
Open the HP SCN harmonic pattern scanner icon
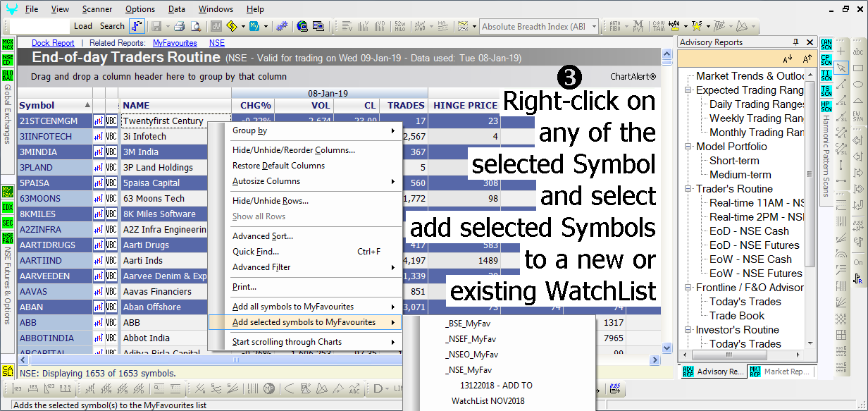coord(826,106)
